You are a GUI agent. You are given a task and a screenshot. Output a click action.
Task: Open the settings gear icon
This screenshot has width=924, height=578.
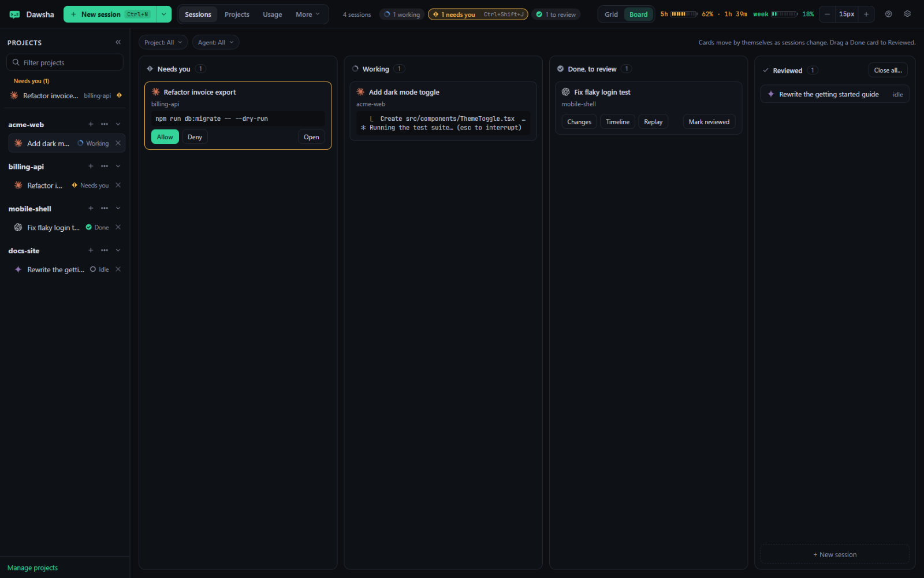click(907, 14)
